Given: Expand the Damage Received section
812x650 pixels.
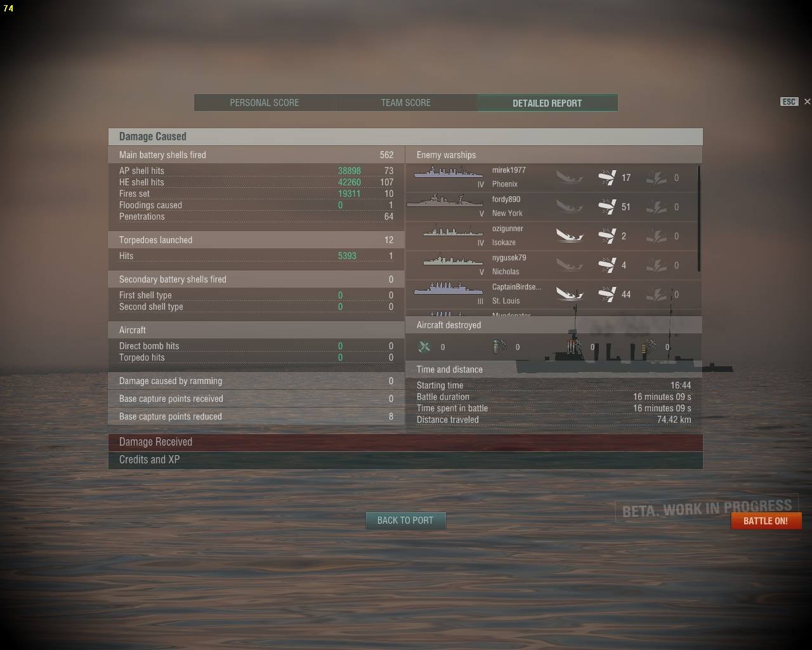Looking at the screenshot, I should (x=405, y=442).
